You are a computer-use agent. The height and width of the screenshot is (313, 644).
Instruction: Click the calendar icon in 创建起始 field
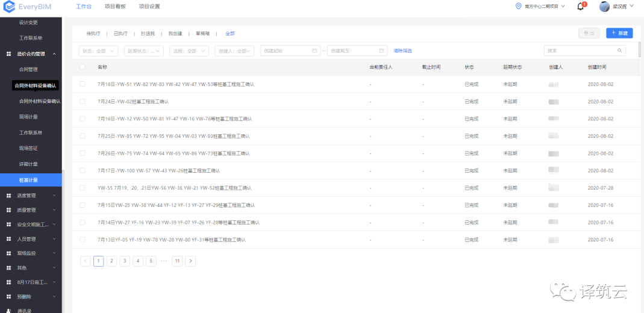coord(314,51)
